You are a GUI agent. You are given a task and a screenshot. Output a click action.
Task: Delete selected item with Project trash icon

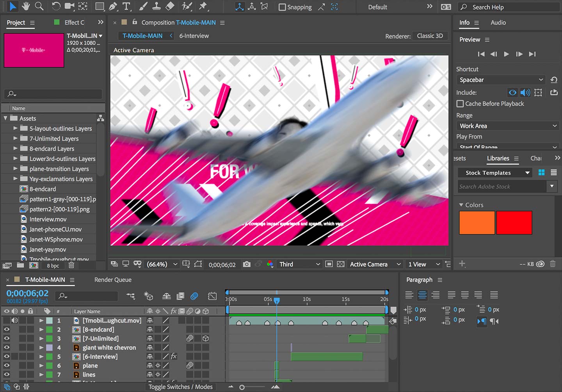[71, 265]
